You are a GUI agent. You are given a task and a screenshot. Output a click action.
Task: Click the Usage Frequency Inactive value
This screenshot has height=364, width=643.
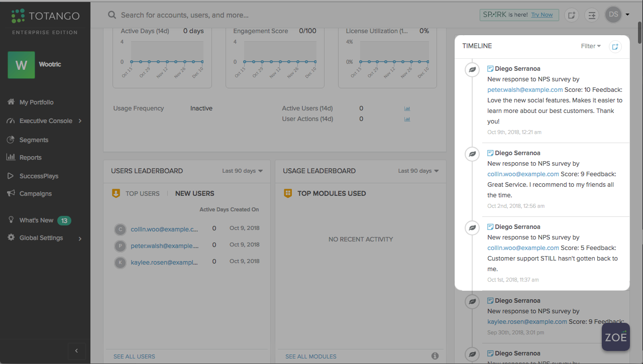click(x=201, y=108)
